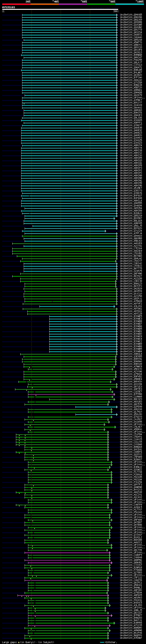The image size is (146, 644).
Task: Select hit label UniRef100_Q84LA2
Action: click(131, 259)
